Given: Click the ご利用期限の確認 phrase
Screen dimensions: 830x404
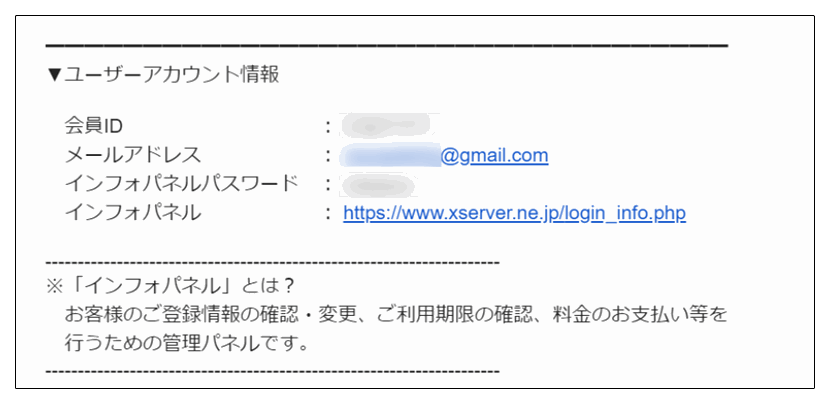Looking at the screenshot, I should pos(454,315).
